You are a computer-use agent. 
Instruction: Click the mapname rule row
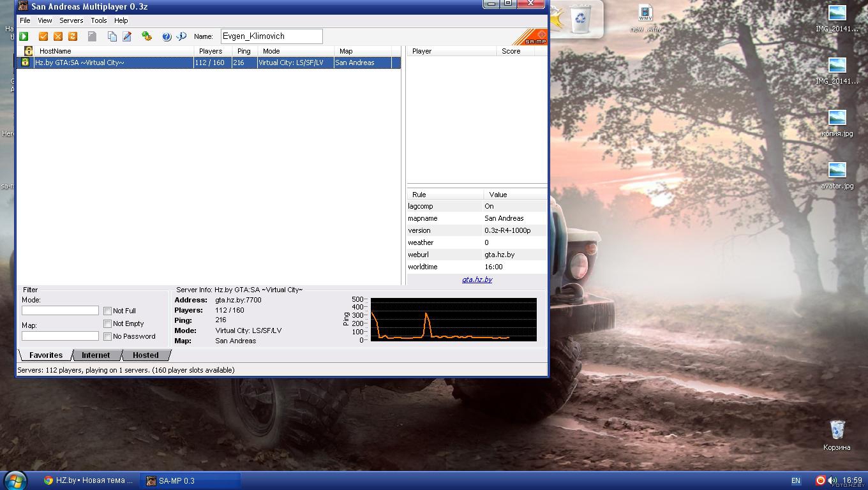pos(477,218)
